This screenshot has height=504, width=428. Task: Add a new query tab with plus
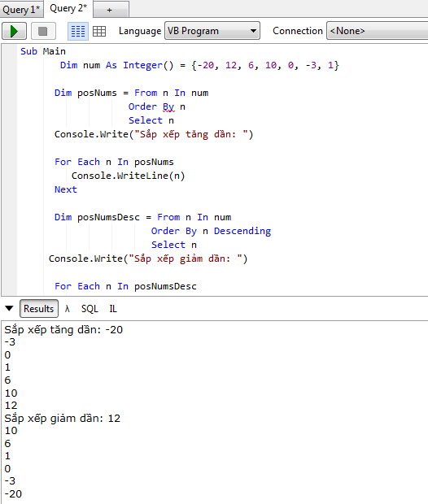pyautogui.click(x=111, y=10)
